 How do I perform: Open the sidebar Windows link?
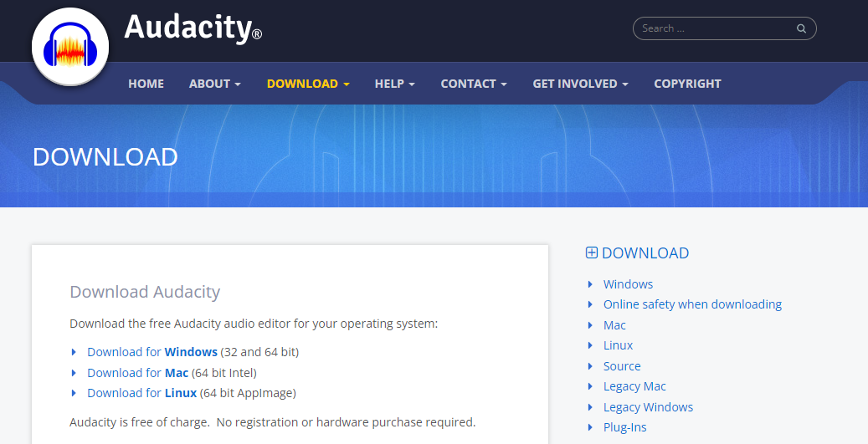coord(628,284)
